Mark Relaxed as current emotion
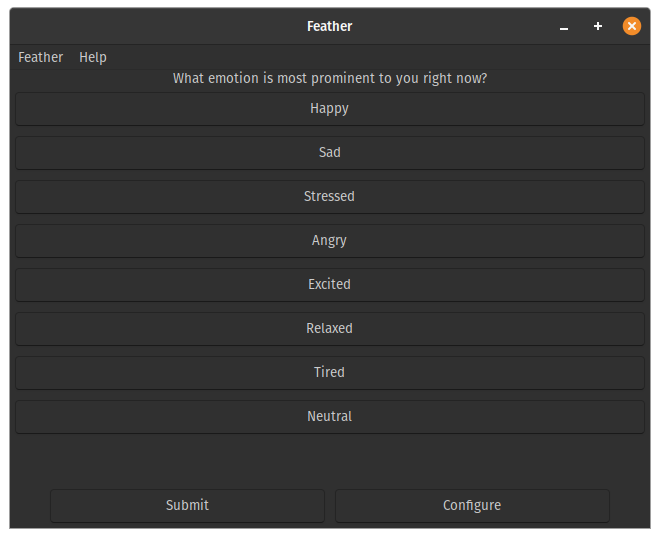This screenshot has width=660, height=538. click(x=329, y=329)
